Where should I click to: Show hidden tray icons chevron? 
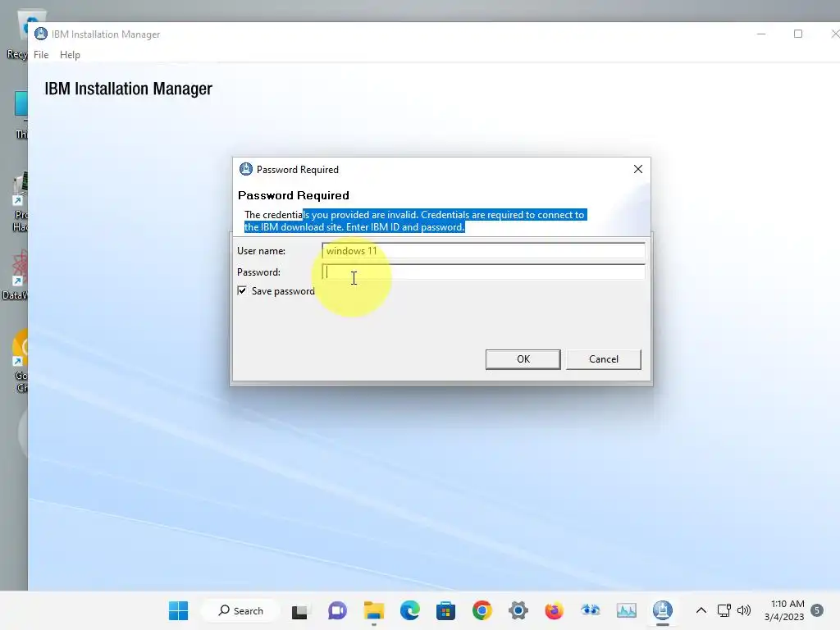pos(701,610)
